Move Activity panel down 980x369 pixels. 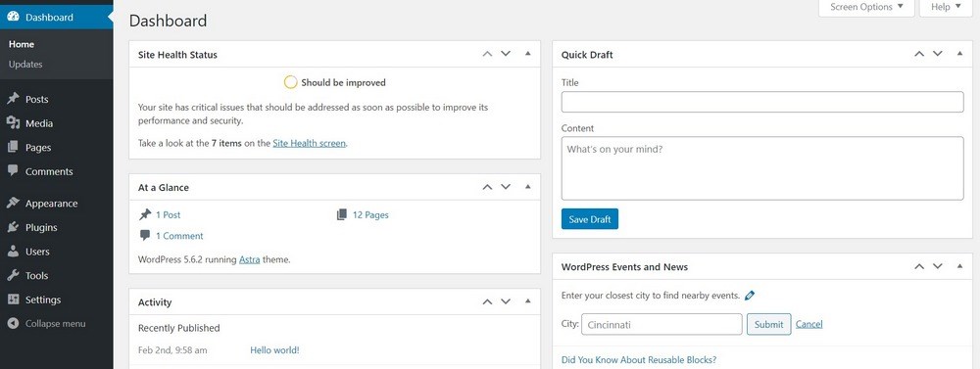506,301
